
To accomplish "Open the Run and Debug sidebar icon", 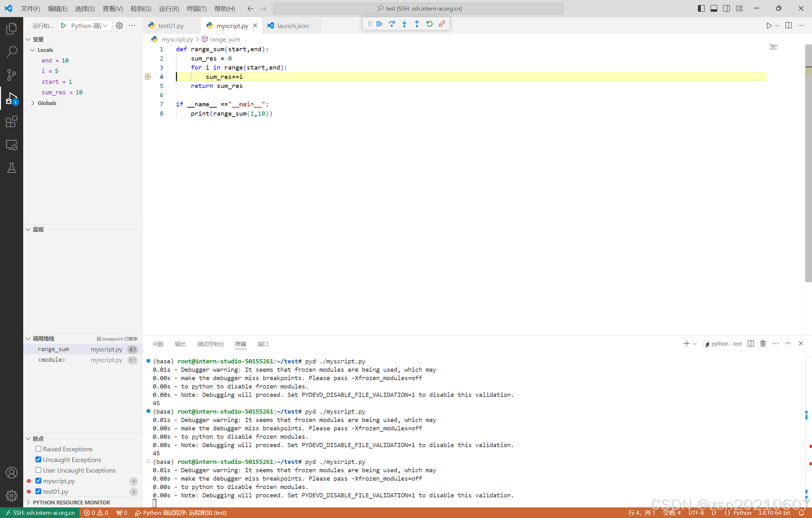I will 12,98.
